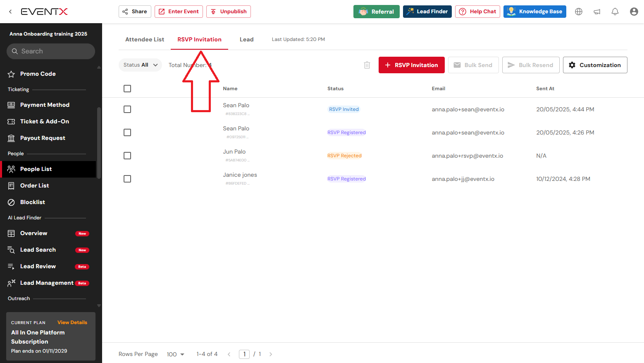Click the sidebar Search field
The width and height of the screenshot is (644, 363).
(51, 51)
